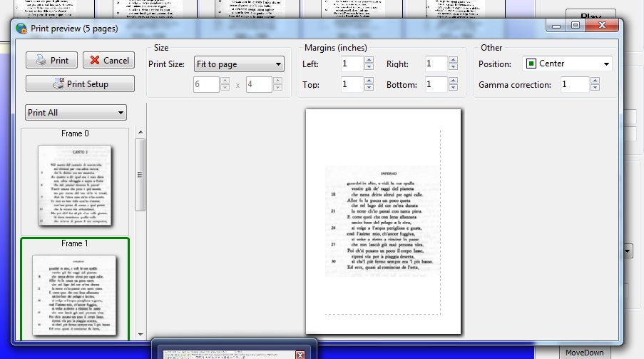Decrease the Bottom margin value
The height and width of the screenshot is (359, 644).
click(x=453, y=88)
